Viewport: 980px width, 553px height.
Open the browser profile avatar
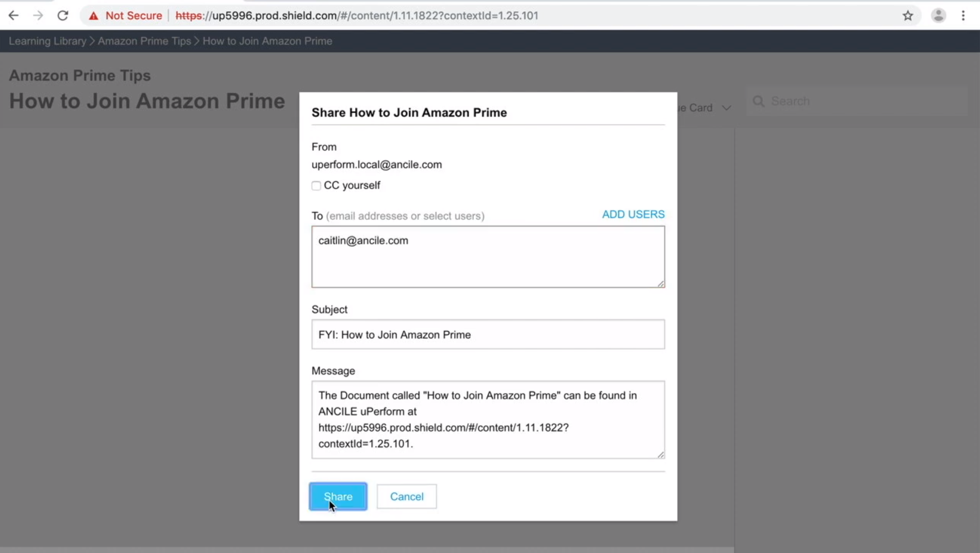[x=938, y=16]
